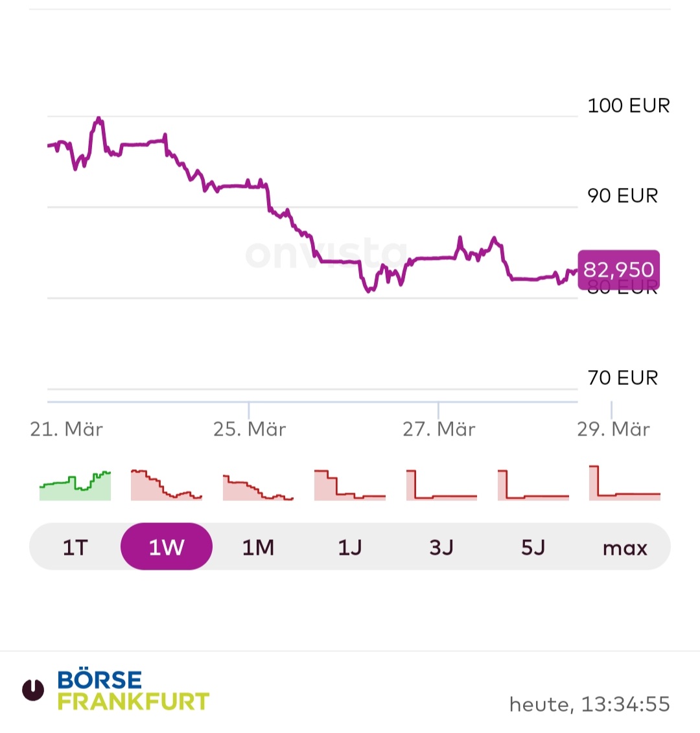This screenshot has height=733, width=700.
Task: Open the Börse Frankfurt exchange logo
Action: click(133, 690)
